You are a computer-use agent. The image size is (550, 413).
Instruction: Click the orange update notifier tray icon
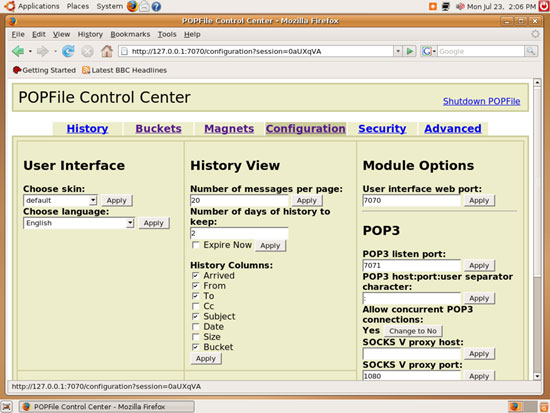point(432,6)
